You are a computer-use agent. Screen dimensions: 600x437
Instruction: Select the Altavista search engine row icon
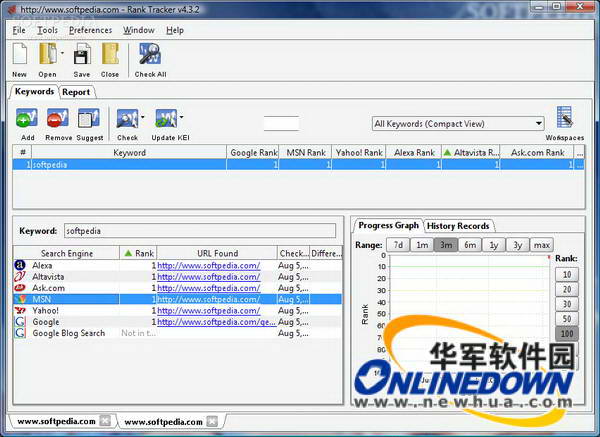20,276
